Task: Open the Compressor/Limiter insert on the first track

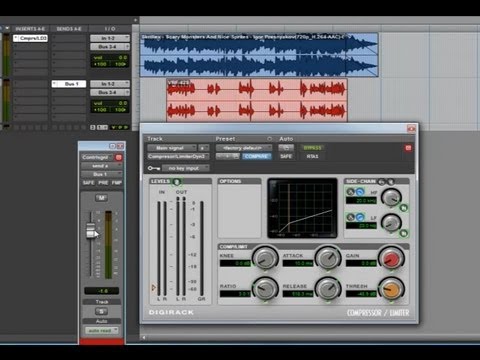Action: 31,38
